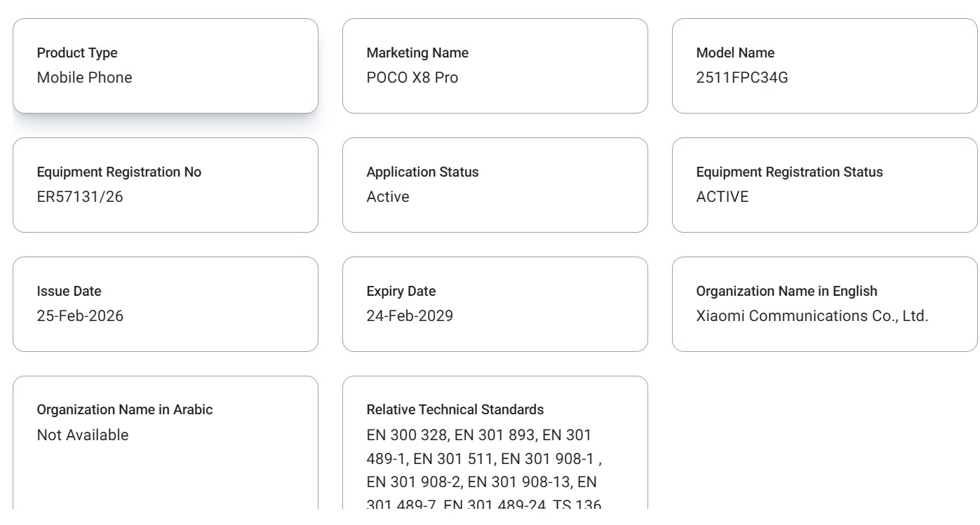Viewport: 980px width, 525px height.
Task: Click the Equipment Registration No label
Action: (119, 172)
